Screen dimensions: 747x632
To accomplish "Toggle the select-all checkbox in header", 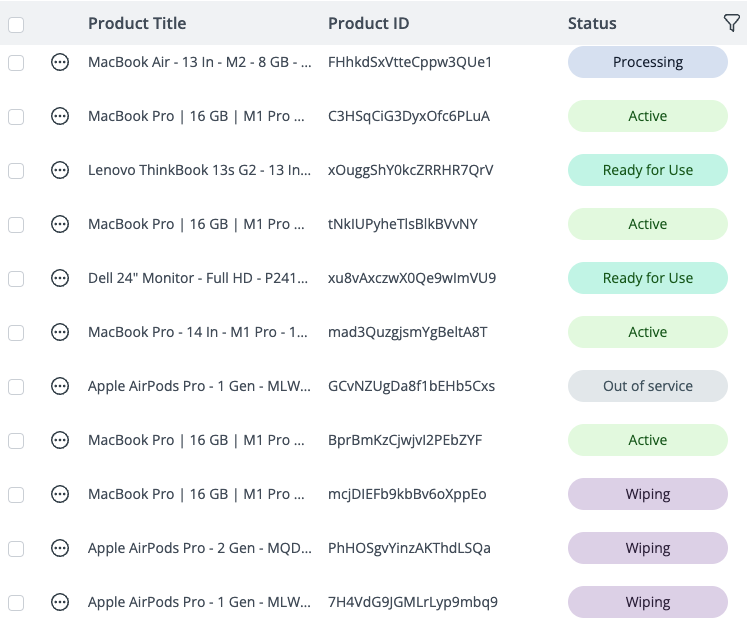I will tap(16, 24).
